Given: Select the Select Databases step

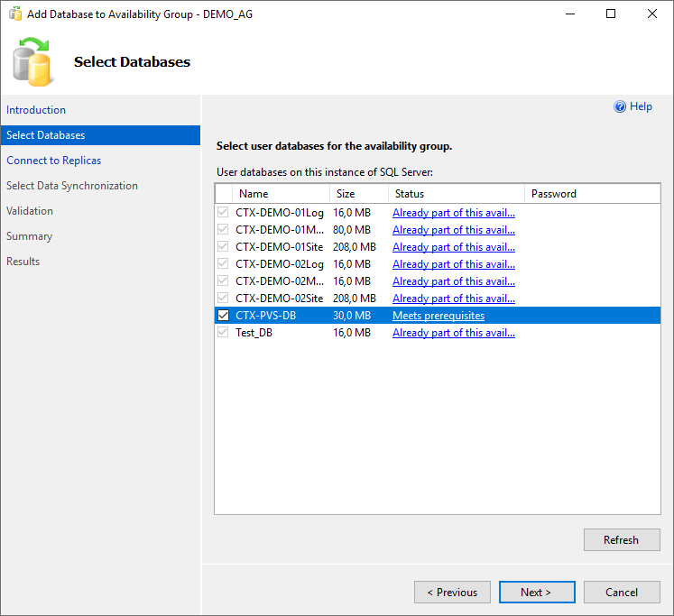Looking at the screenshot, I should (100, 135).
